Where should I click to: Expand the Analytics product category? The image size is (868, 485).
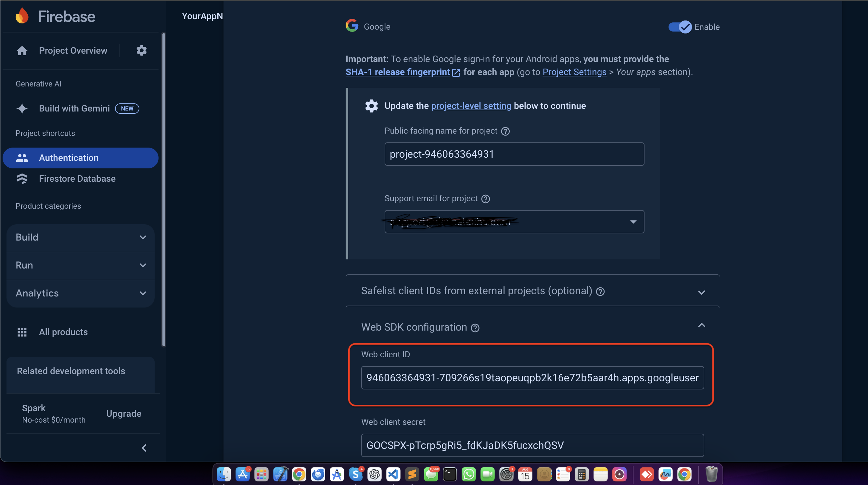pos(80,293)
